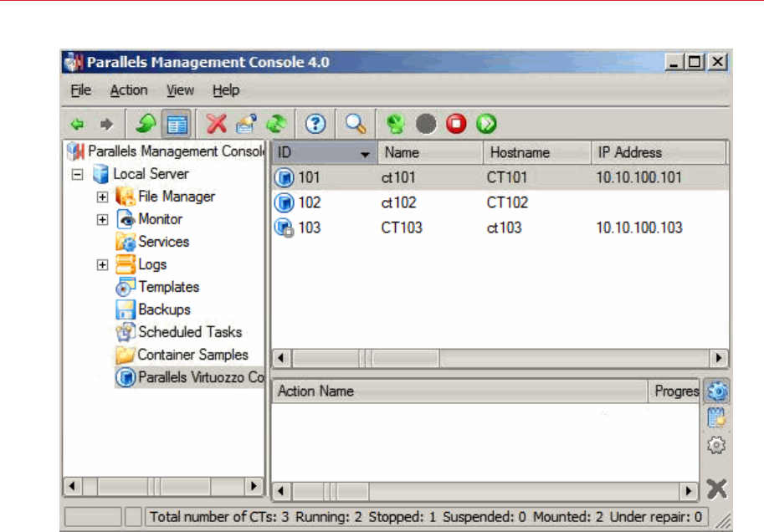Click green create-container icon after the magnifier
This screenshot has height=532, width=764.
[396, 124]
